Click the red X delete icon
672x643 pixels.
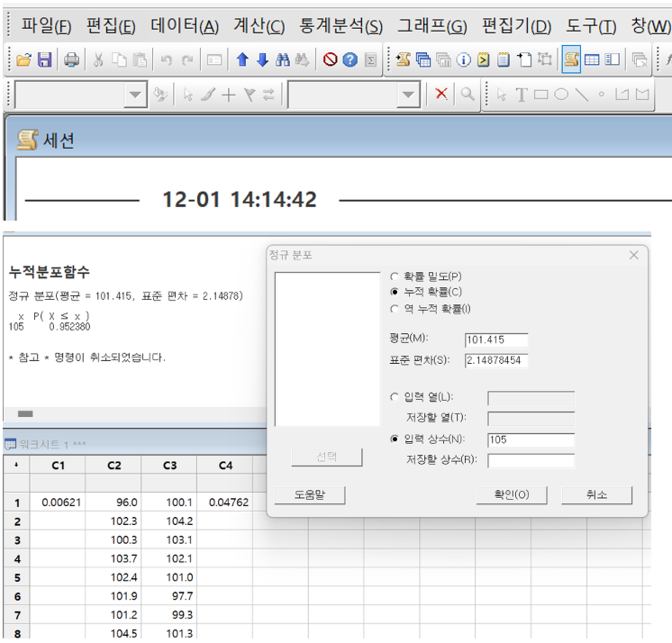pyautogui.click(x=441, y=94)
